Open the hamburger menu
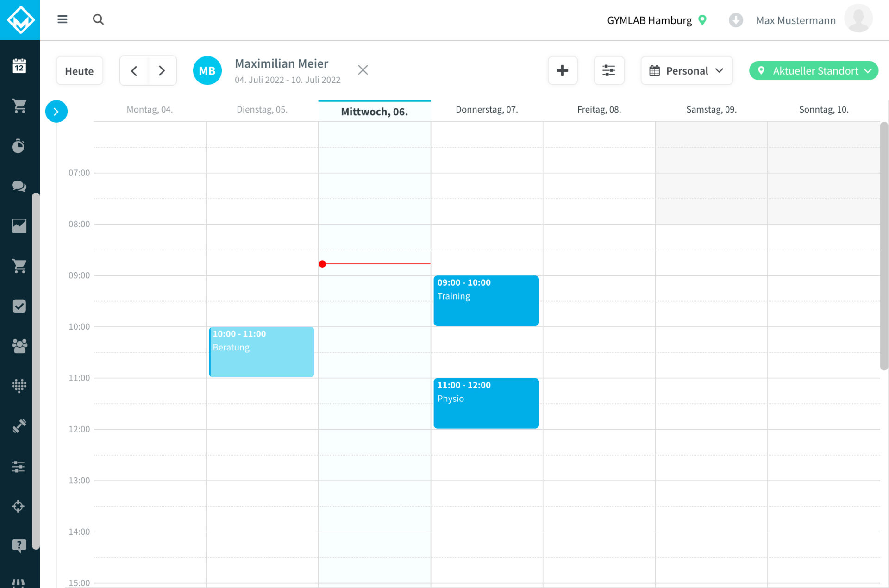The width and height of the screenshot is (889, 588). [x=63, y=19]
